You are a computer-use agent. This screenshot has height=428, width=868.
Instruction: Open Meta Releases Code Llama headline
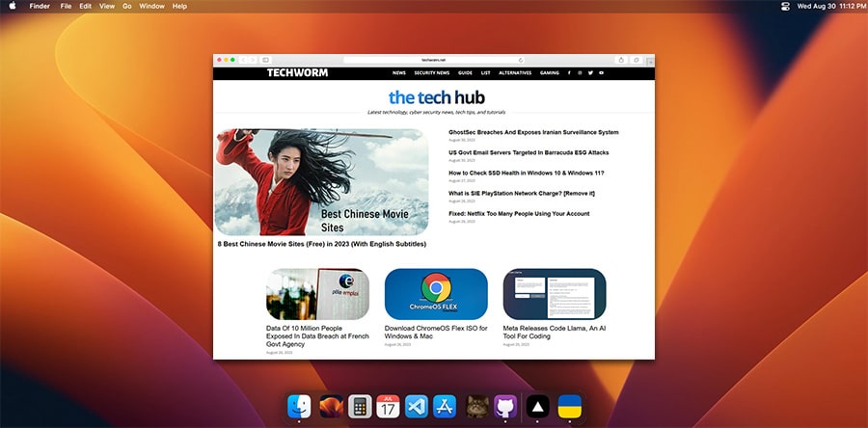pyautogui.click(x=555, y=333)
